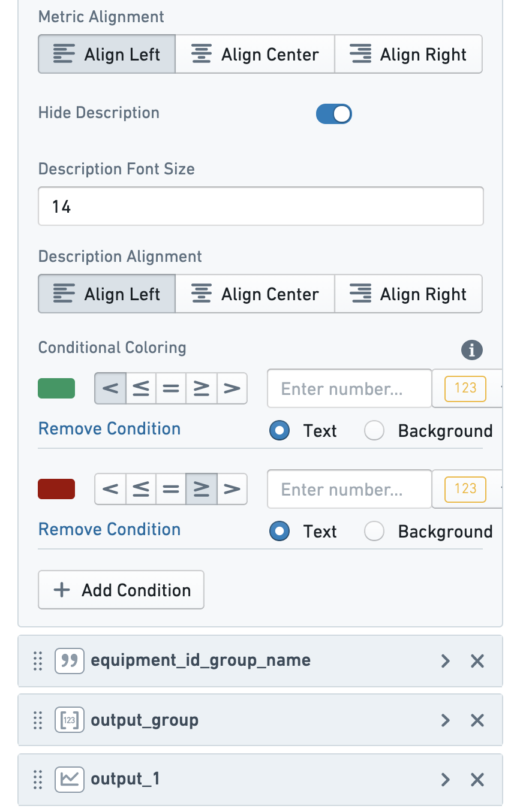Choose less-than-or-equal operator for red condition

141,489
